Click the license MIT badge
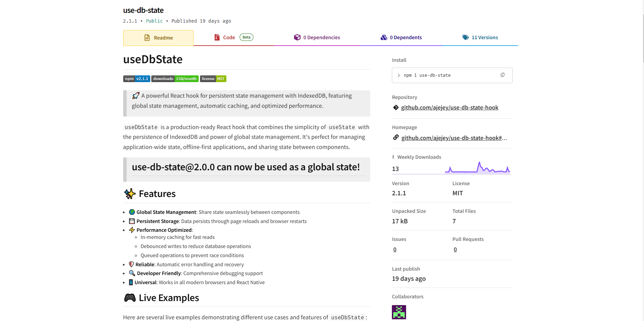Screen dimensions: 644x321 pyautogui.click(x=213, y=79)
